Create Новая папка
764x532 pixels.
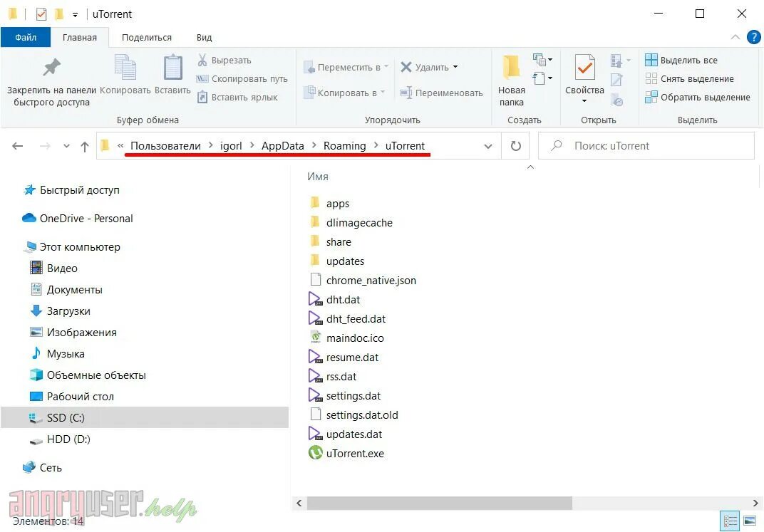tap(511, 80)
